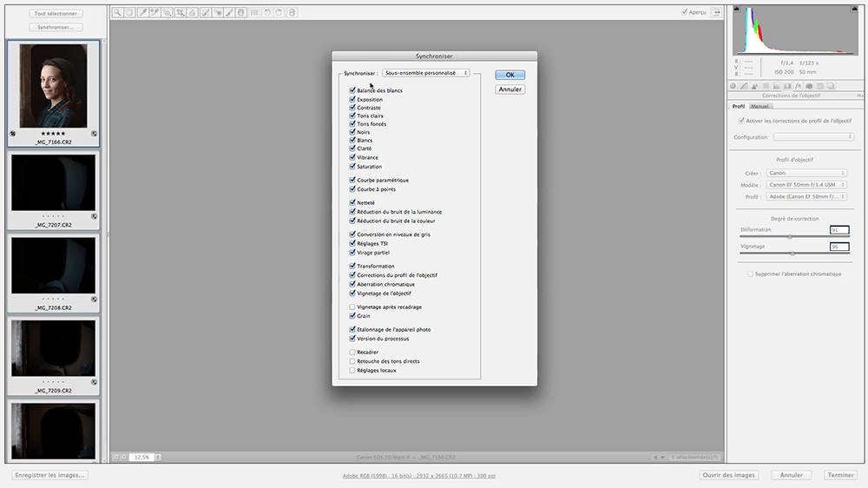The image size is (868, 488).
Task: Toggle Aperçu preview checkbox
Action: coord(684,11)
